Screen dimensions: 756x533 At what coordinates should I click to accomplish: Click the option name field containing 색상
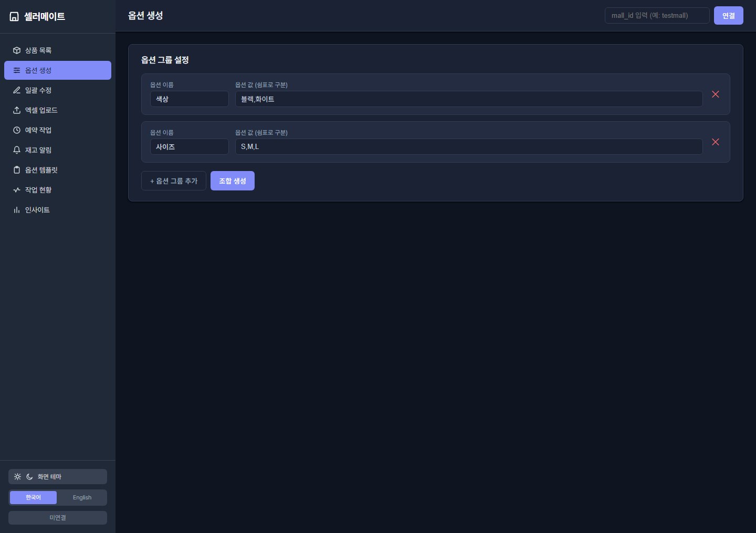click(x=190, y=99)
